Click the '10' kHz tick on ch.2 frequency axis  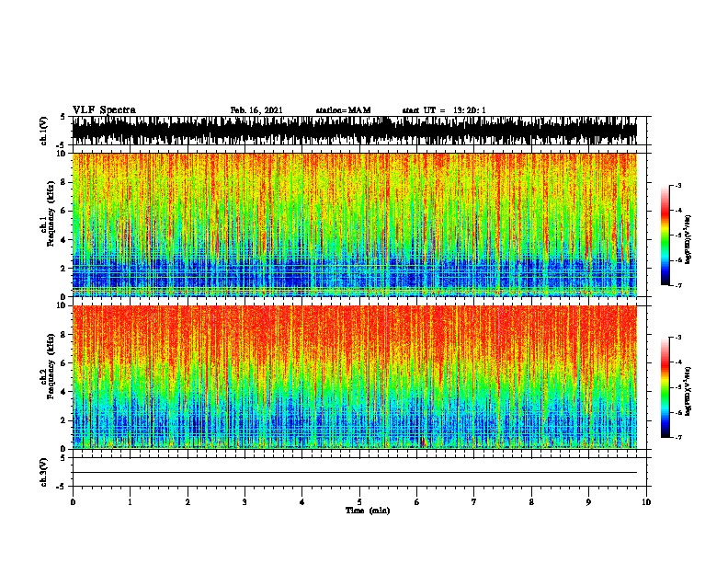[x=63, y=305]
